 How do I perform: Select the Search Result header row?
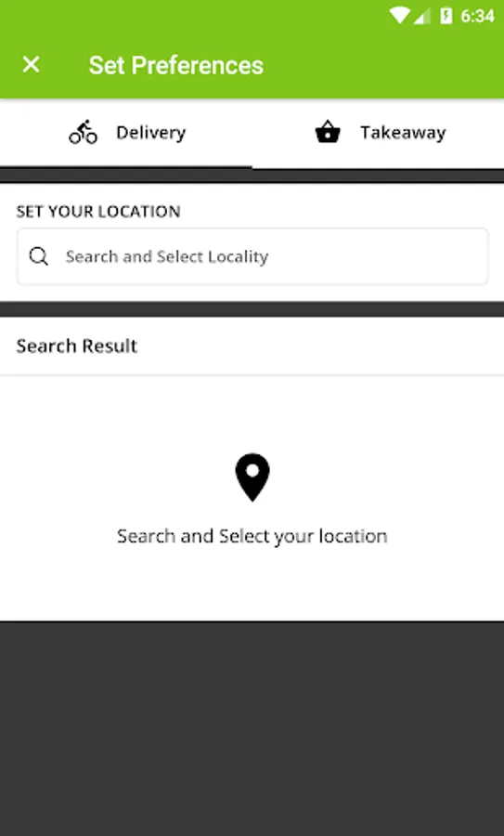pos(252,346)
